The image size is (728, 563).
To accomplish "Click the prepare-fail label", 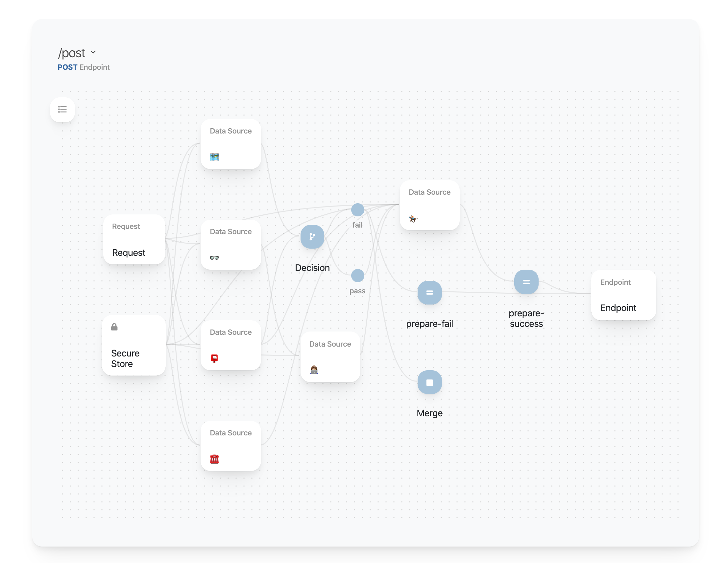I will pyautogui.click(x=429, y=324).
